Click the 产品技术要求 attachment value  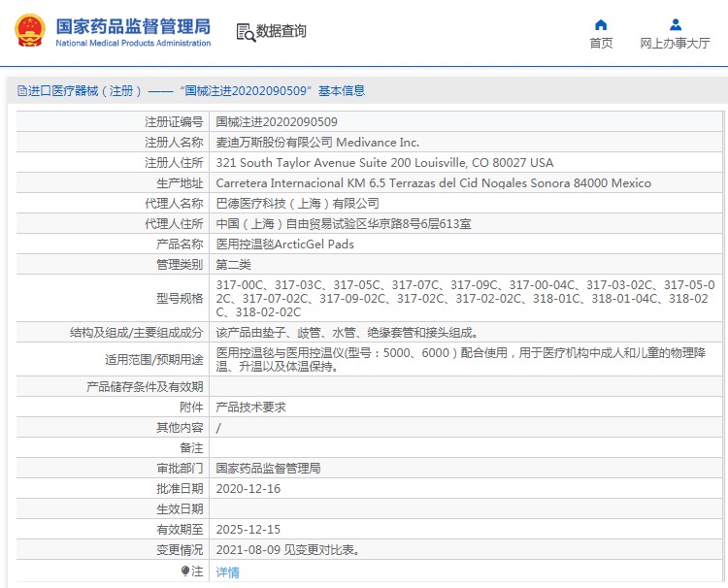(250, 407)
